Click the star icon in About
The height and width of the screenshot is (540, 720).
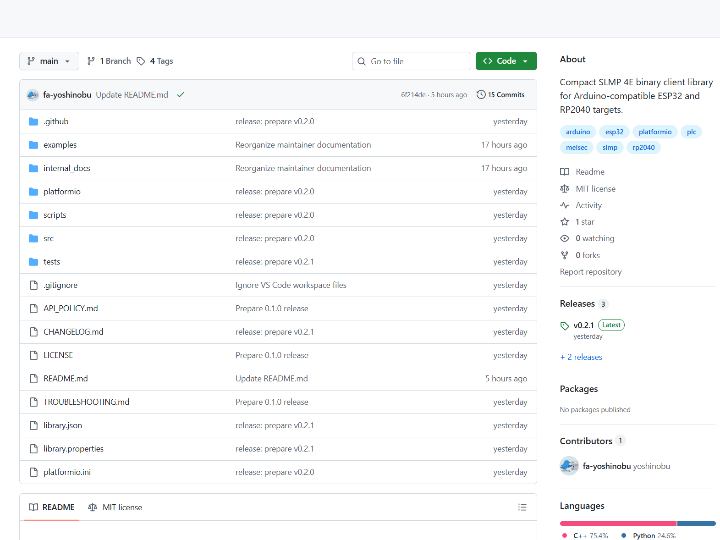pos(565,222)
